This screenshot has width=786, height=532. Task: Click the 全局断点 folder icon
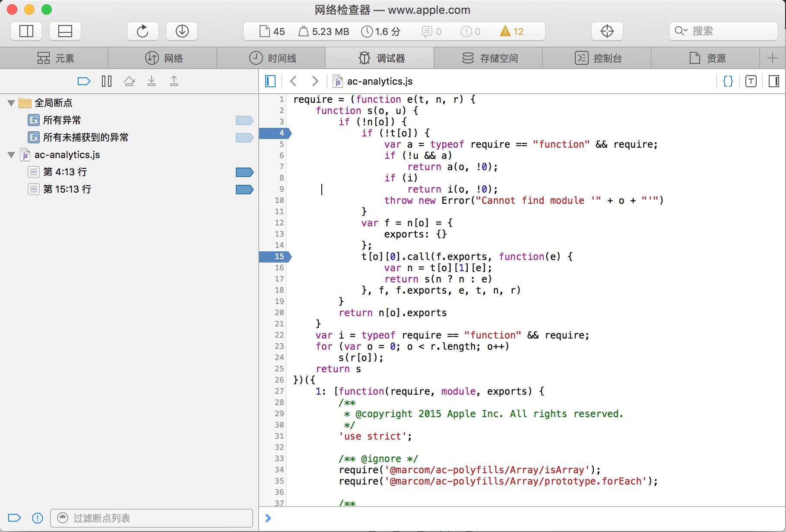pyautogui.click(x=25, y=103)
